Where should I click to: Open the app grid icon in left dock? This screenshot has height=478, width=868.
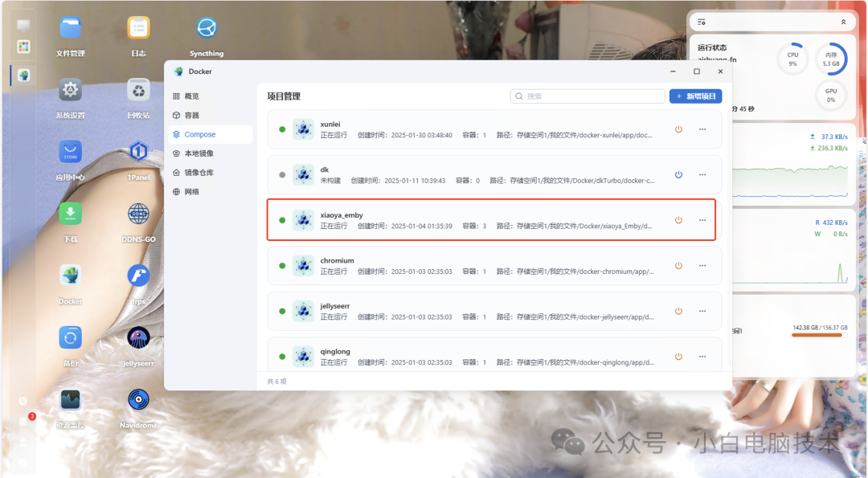(x=23, y=47)
